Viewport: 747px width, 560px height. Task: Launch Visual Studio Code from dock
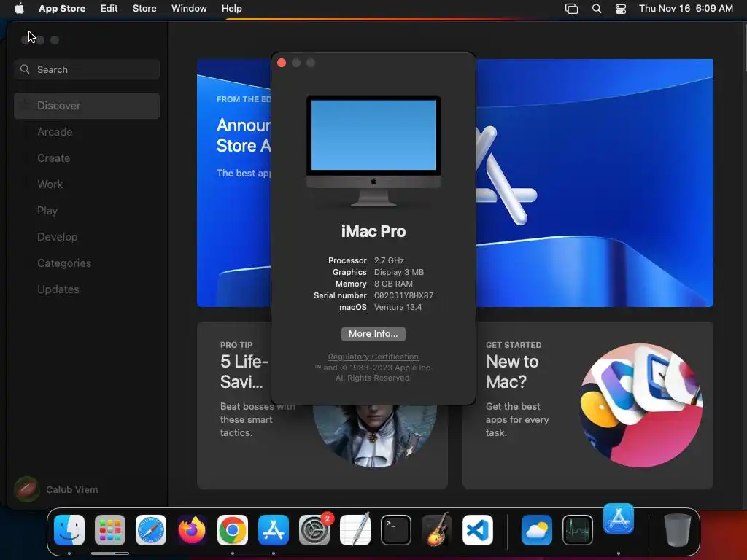point(478,530)
